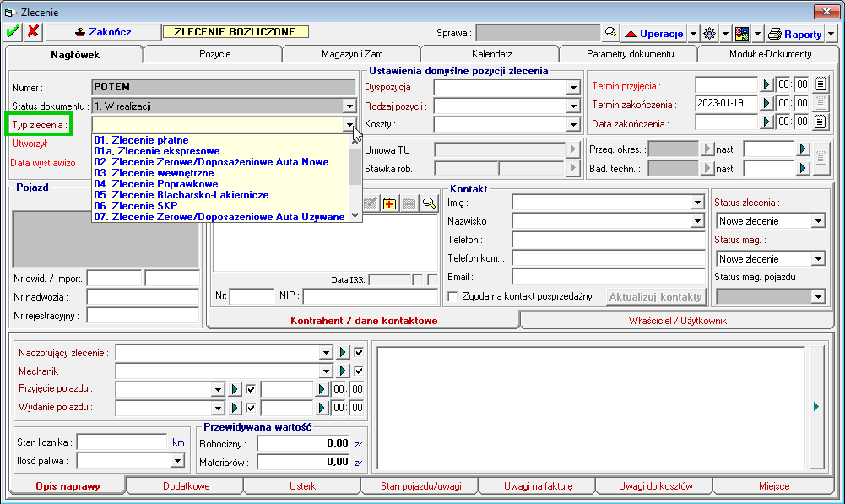
Task: Click the green checkmark confirm icon
Action: pos(13,32)
